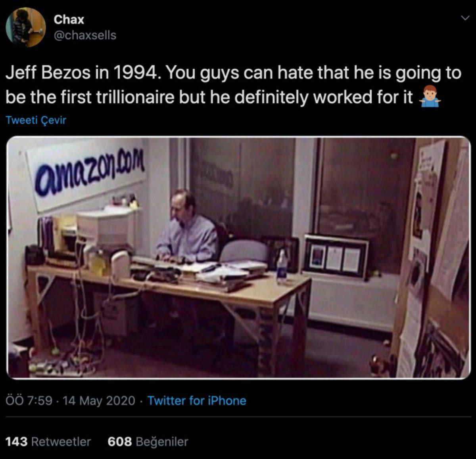Click the "Retweetler" label text
This screenshot has height=459, width=476.
pyautogui.click(x=61, y=441)
